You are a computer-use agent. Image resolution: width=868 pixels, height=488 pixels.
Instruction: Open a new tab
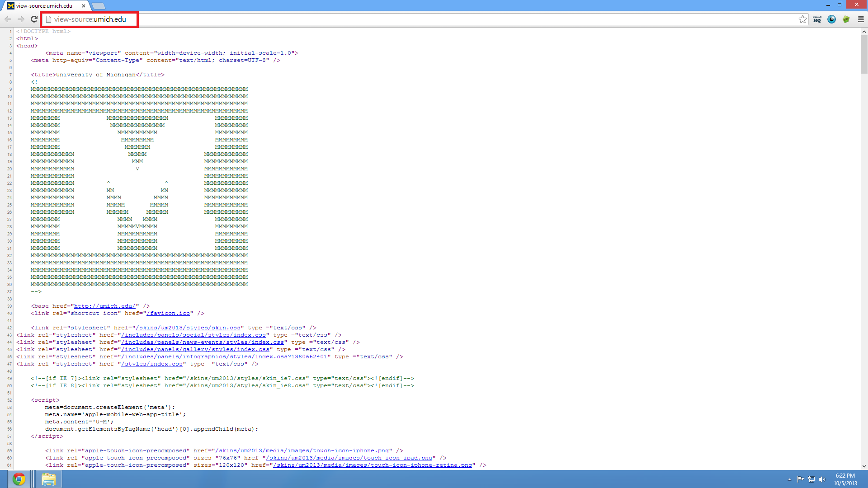coord(98,6)
